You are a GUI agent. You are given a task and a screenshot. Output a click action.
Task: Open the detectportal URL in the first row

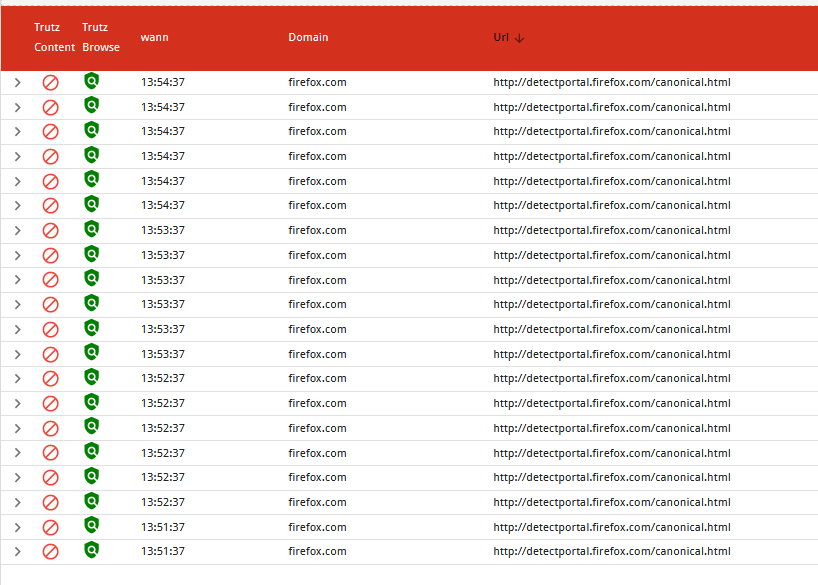tap(611, 82)
